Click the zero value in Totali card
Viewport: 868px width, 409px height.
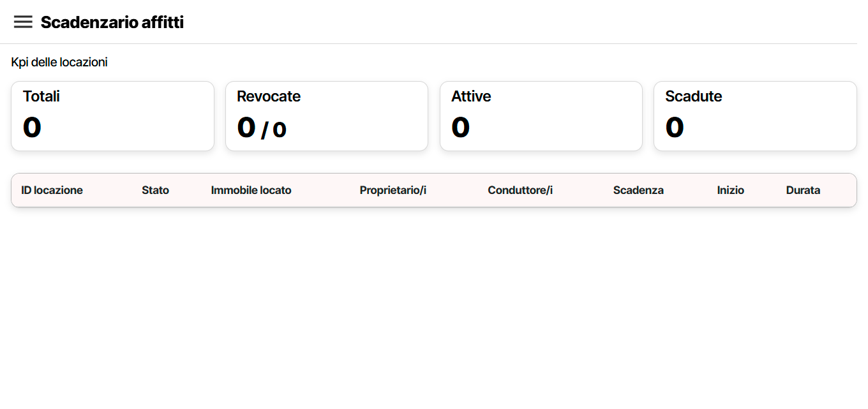pos(32,127)
